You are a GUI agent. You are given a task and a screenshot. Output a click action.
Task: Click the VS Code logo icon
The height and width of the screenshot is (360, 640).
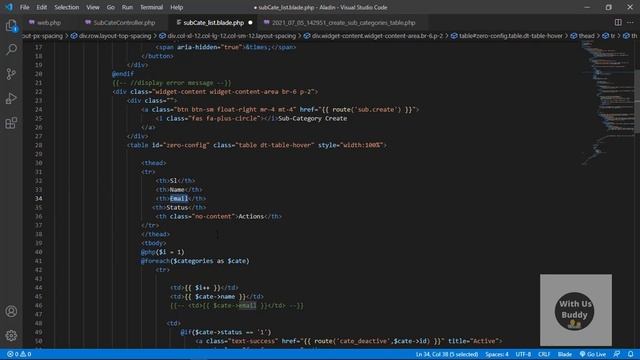pos(9,7)
